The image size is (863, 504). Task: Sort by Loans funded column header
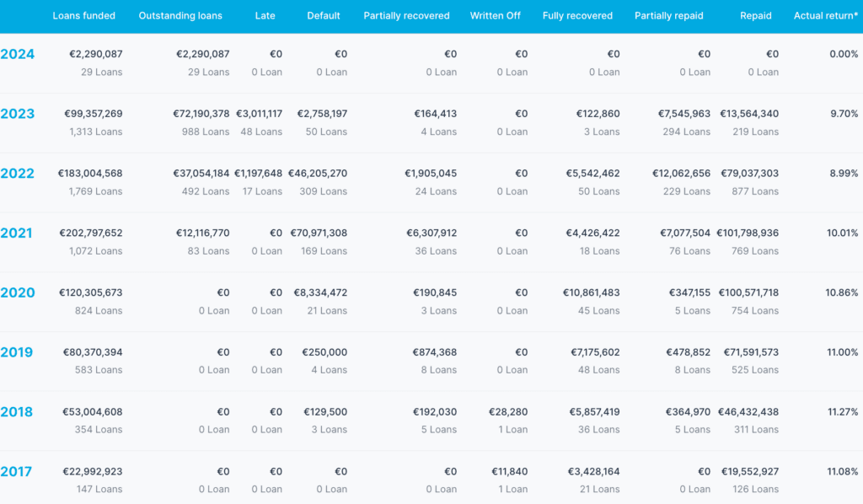(83, 16)
